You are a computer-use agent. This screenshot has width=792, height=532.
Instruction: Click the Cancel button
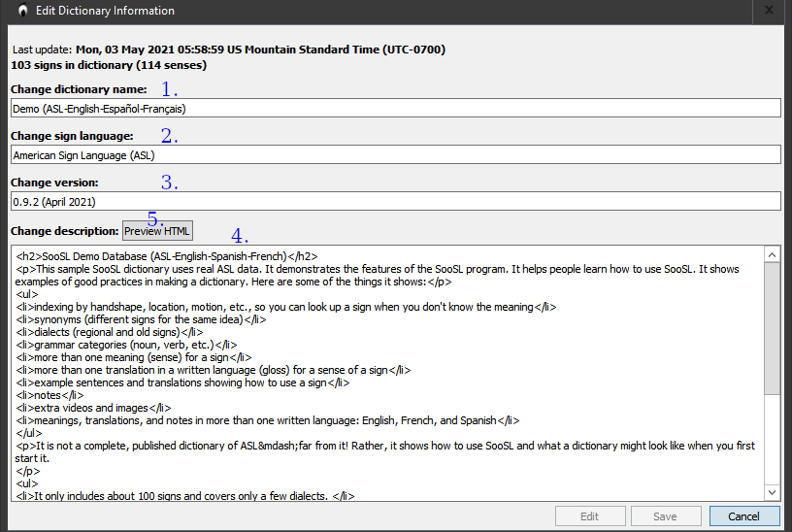(744, 516)
